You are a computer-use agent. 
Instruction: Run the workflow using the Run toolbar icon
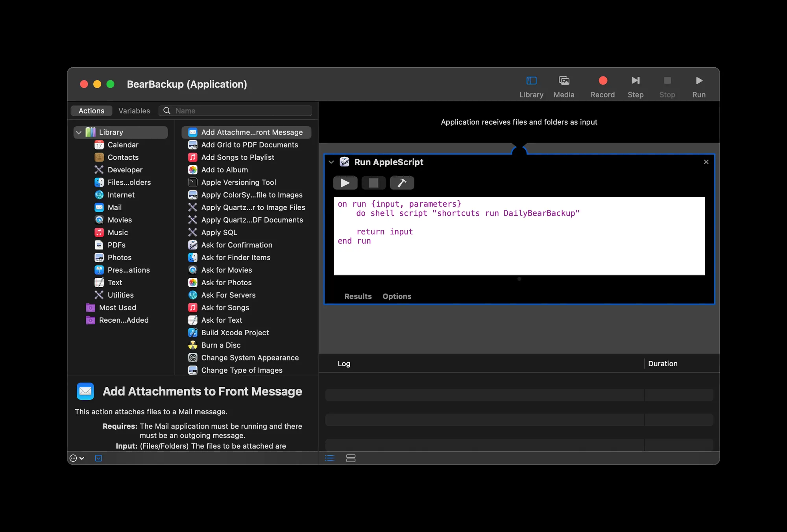699,81
